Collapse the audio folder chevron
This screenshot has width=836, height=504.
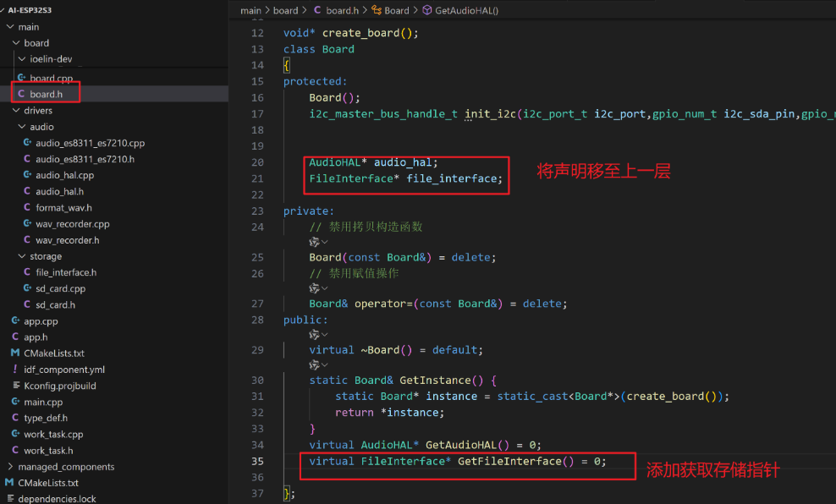22,127
